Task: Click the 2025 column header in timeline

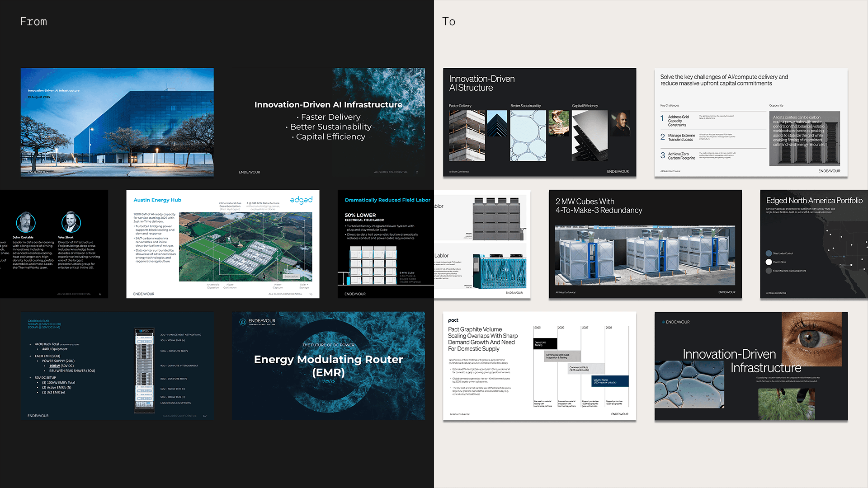Action: tap(537, 328)
